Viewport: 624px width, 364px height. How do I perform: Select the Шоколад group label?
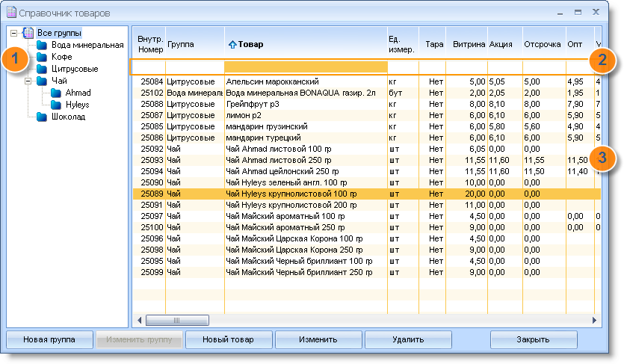coord(69,117)
